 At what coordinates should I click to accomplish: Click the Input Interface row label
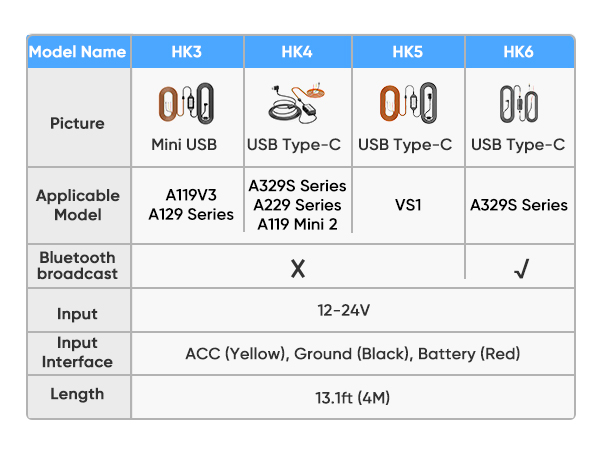pyautogui.click(x=78, y=353)
